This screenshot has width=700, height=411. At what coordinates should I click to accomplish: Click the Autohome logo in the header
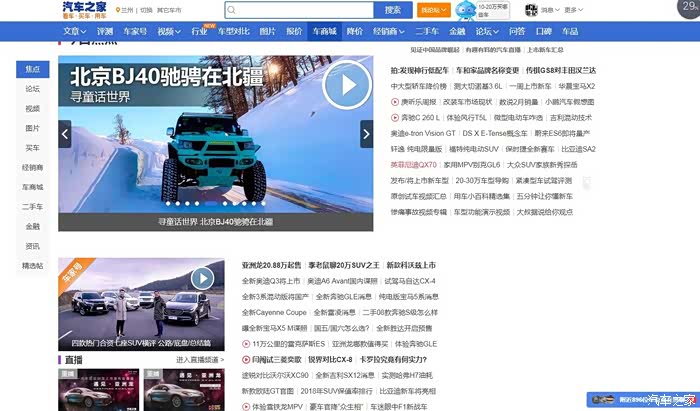point(84,9)
